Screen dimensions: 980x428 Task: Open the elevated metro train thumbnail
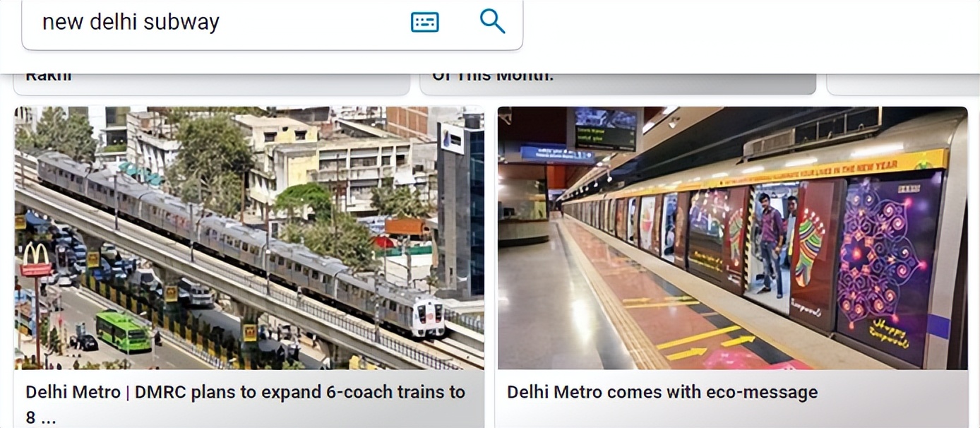click(x=249, y=238)
